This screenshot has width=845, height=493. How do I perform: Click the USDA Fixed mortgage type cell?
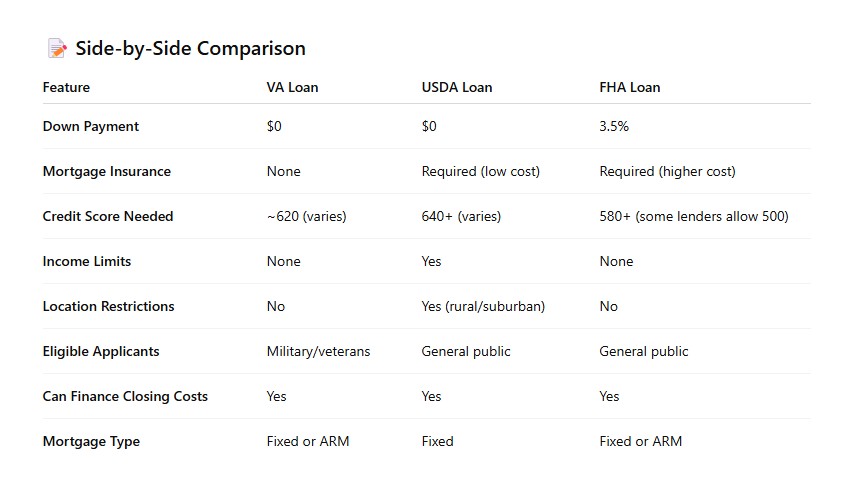(x=437, y=441)
